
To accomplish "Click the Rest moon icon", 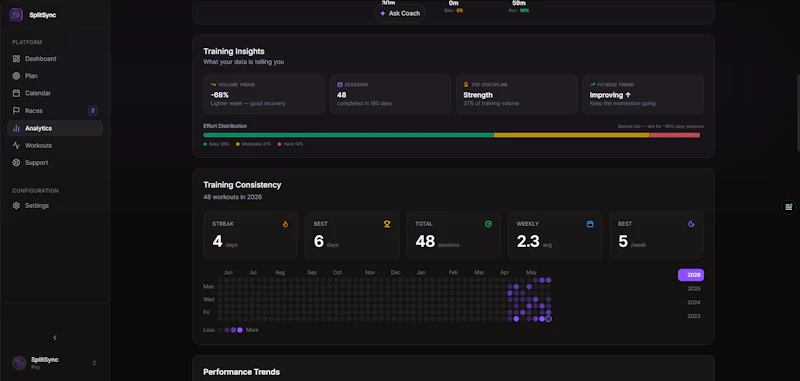I will coord(691,224).
